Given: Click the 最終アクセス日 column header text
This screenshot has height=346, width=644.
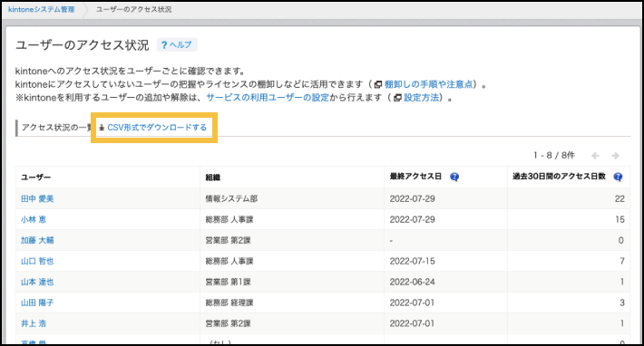Looking at the screenshot, I should pos(415,177).
